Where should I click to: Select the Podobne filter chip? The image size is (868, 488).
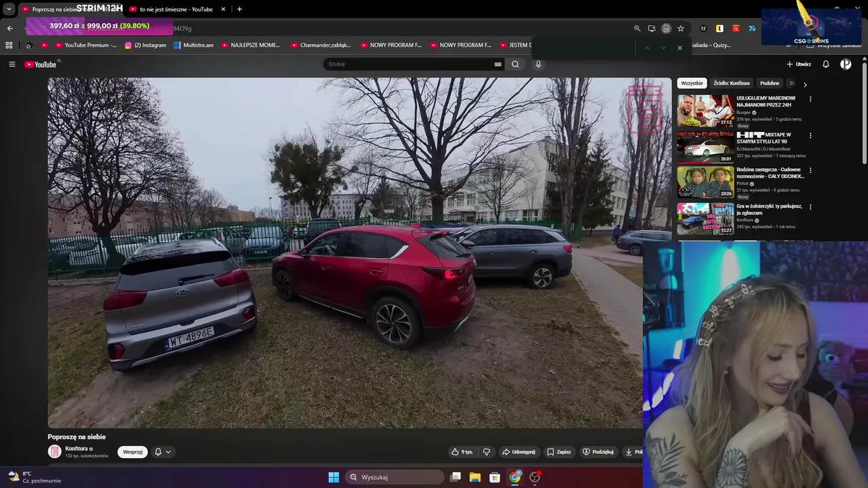tap(770, 83)
